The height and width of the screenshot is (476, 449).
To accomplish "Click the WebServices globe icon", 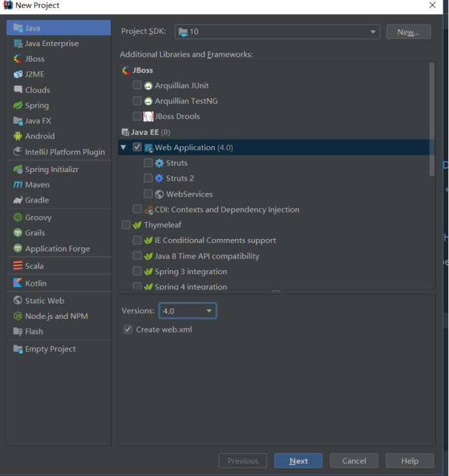I will [159, 194].
